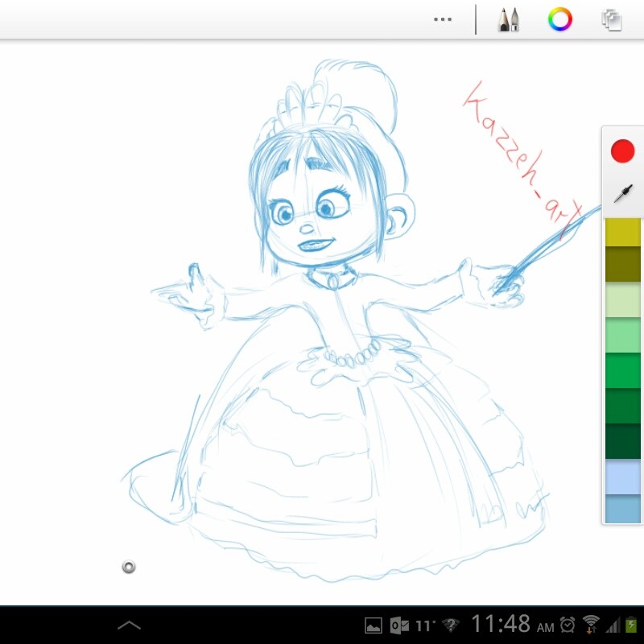Pick the bright yellow swatch
This screenshot has height=644, width=644.
coord(623,232)
